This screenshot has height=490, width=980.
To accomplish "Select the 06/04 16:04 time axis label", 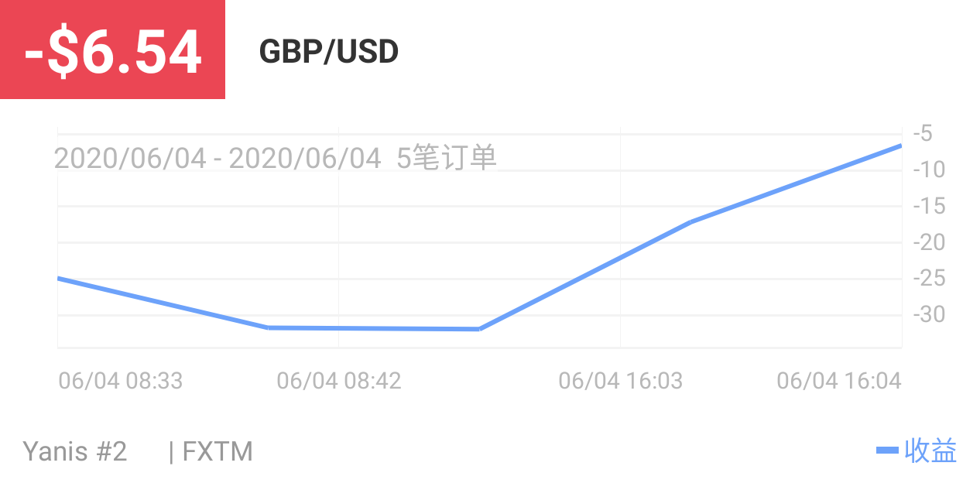I will (x=839, y=381).
